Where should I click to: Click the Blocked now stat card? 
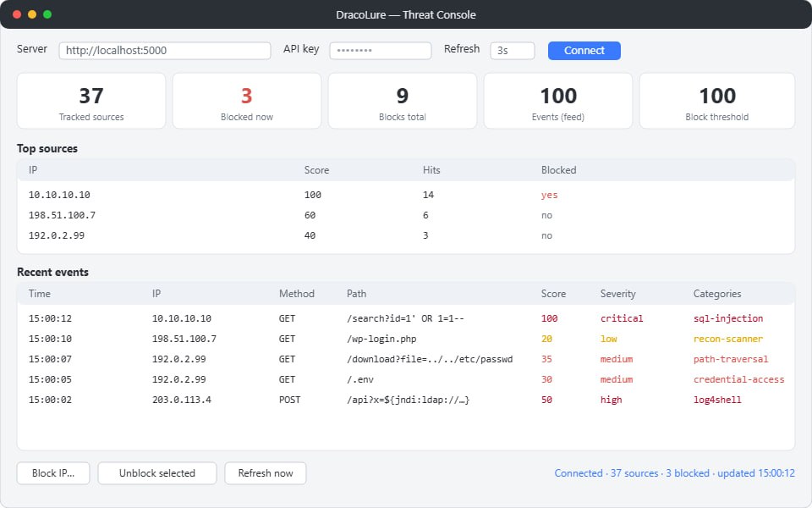[x=246, y=101]
